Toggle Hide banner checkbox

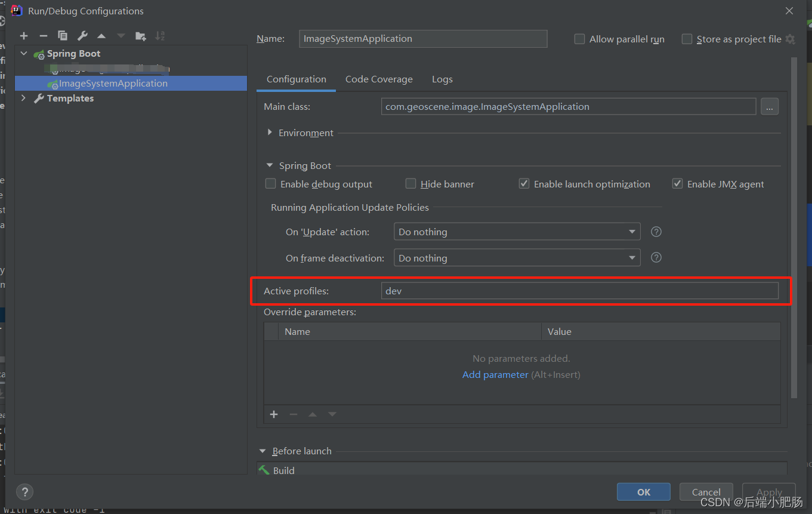[410, 184]
